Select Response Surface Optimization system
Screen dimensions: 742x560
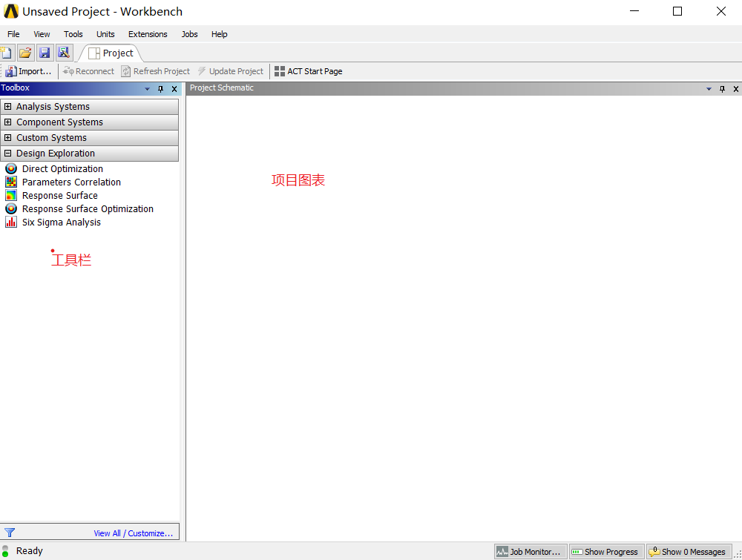79,208
